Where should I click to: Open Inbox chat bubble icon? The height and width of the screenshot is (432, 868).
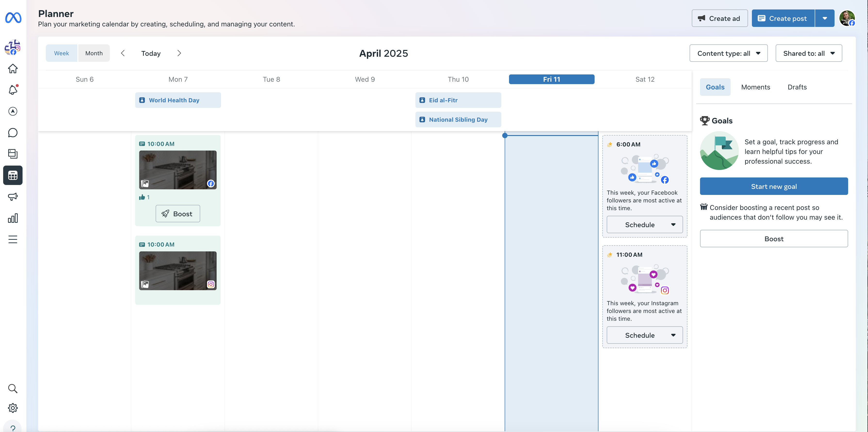point(13,133)
